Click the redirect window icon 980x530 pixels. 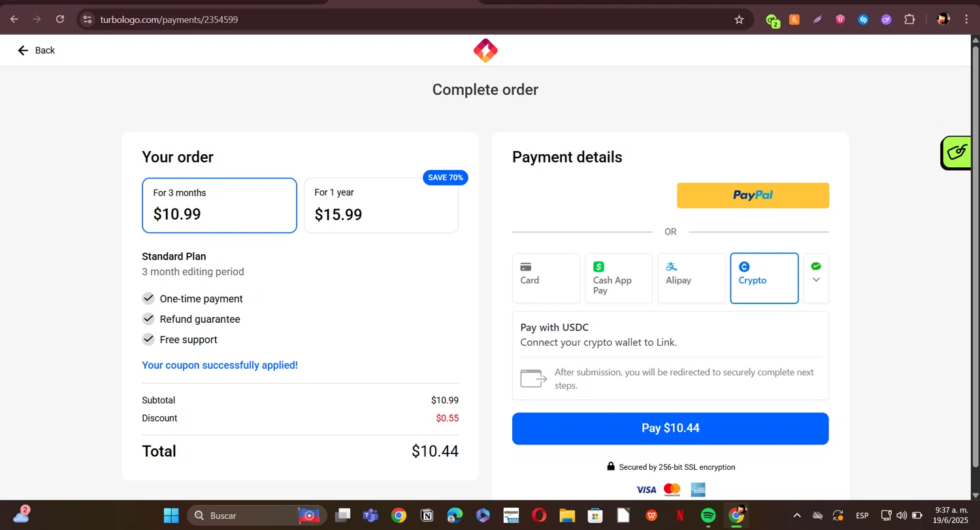[534, 378]
